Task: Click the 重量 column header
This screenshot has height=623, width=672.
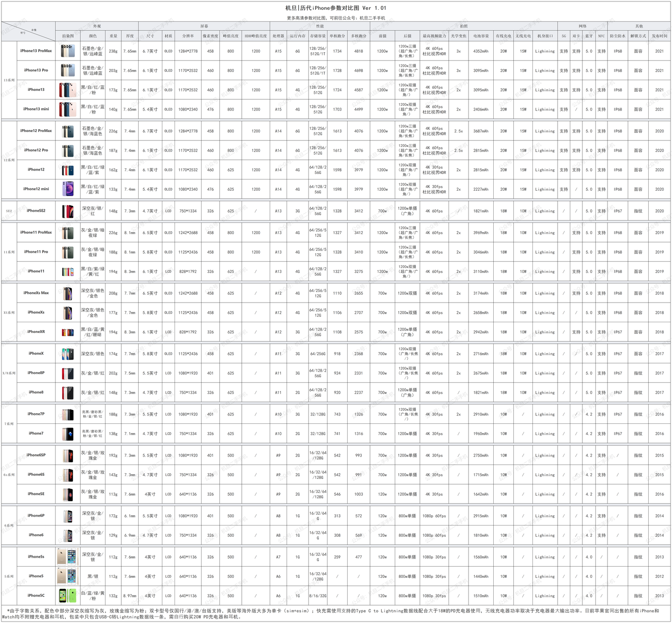Action: (x=113, y=36)
